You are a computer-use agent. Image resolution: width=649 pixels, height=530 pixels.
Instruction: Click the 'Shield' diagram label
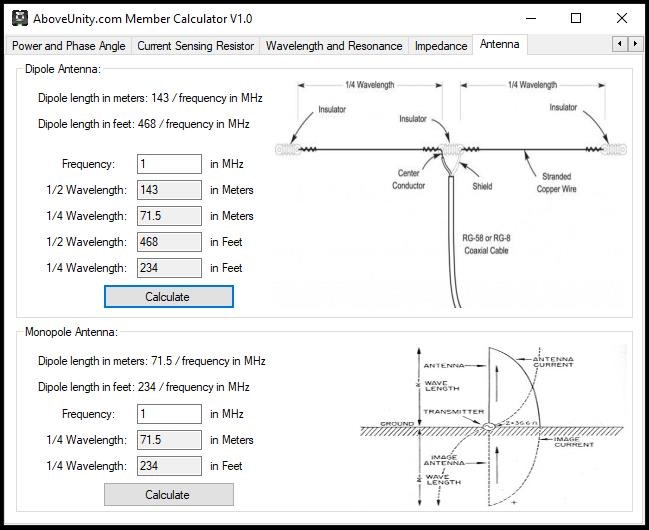[x=482, y=186]
